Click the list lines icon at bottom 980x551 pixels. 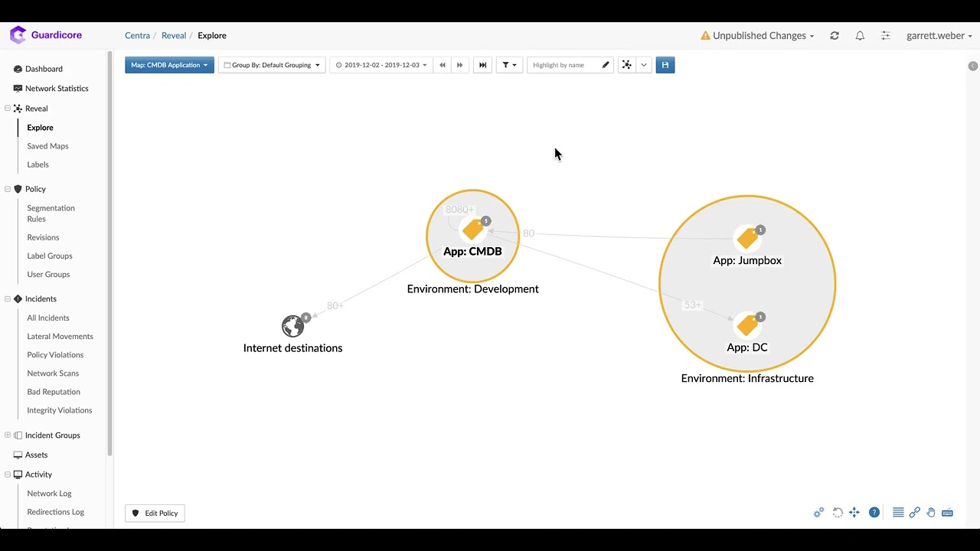coord(898,513)
